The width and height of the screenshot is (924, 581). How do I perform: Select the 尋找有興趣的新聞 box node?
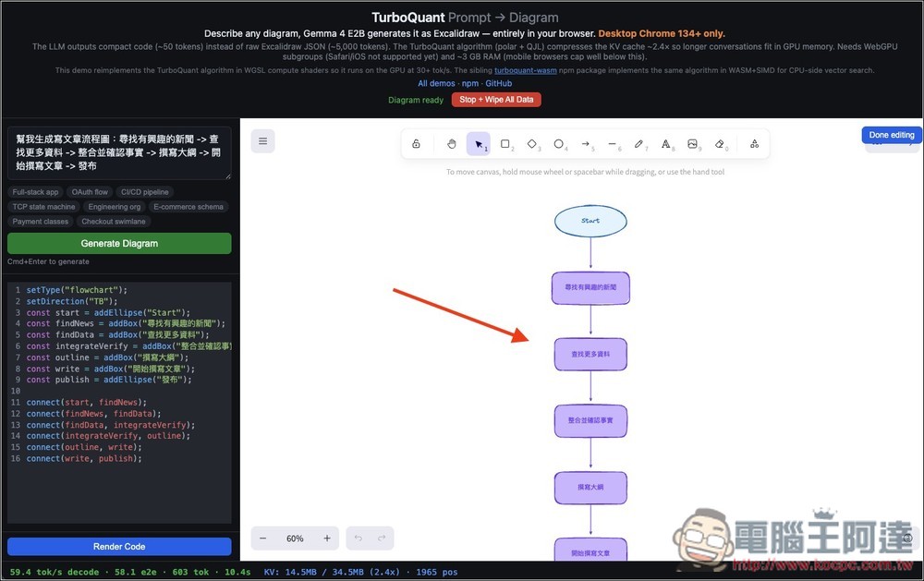point(590,287)
